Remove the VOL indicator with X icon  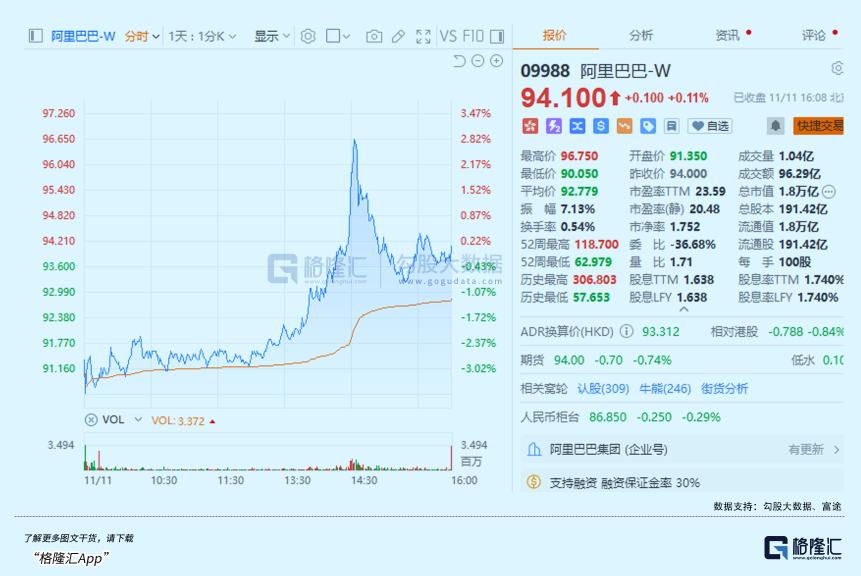click(91, 420)
